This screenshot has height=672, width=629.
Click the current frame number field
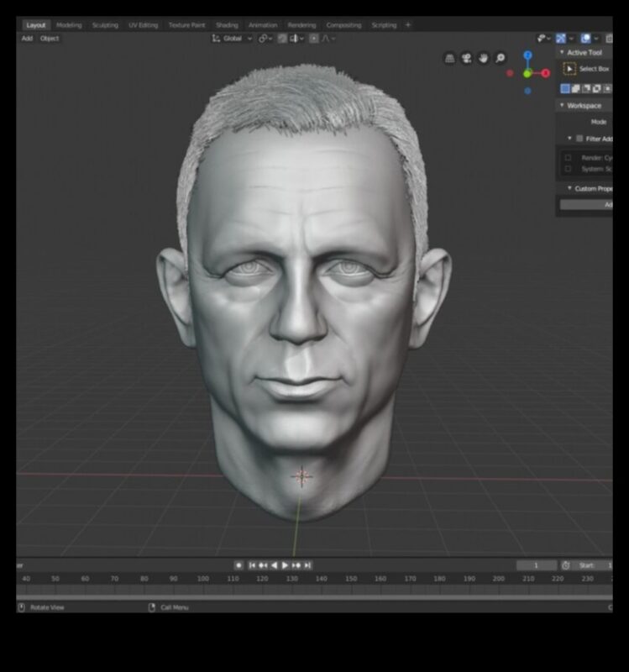click(x=537, y=565)
